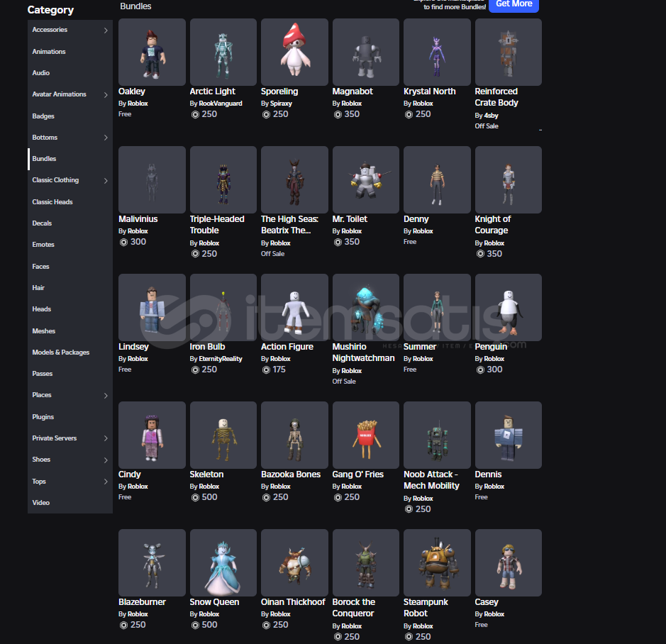Screen dimensions: 666x644
Task: Expand the Private Servers chevron
Action: 106,438
